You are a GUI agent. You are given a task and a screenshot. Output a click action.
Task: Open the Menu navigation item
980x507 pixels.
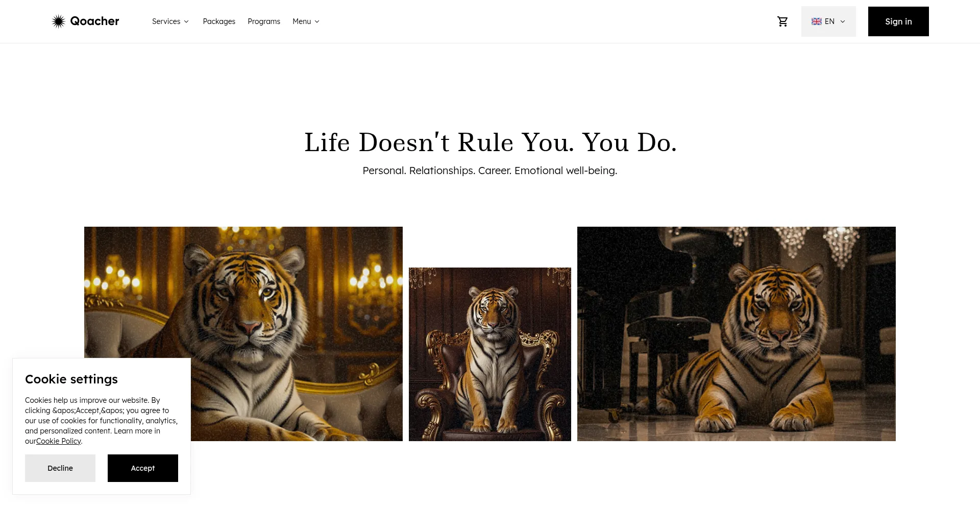click(306, 21)
